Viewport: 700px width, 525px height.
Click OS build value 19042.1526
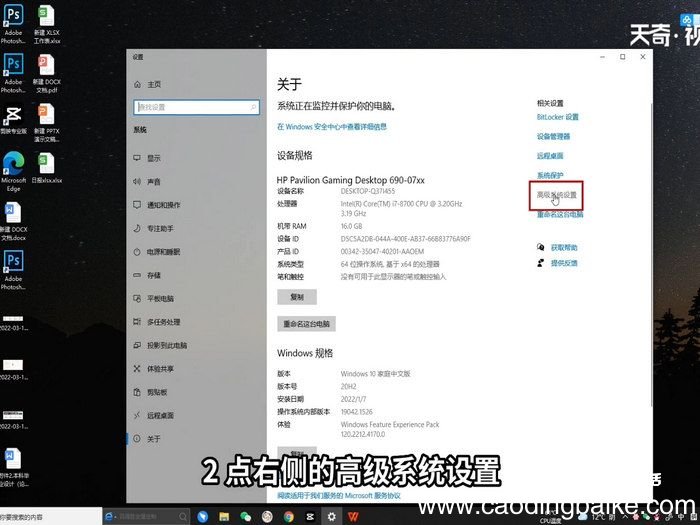[x=356, y=412]
